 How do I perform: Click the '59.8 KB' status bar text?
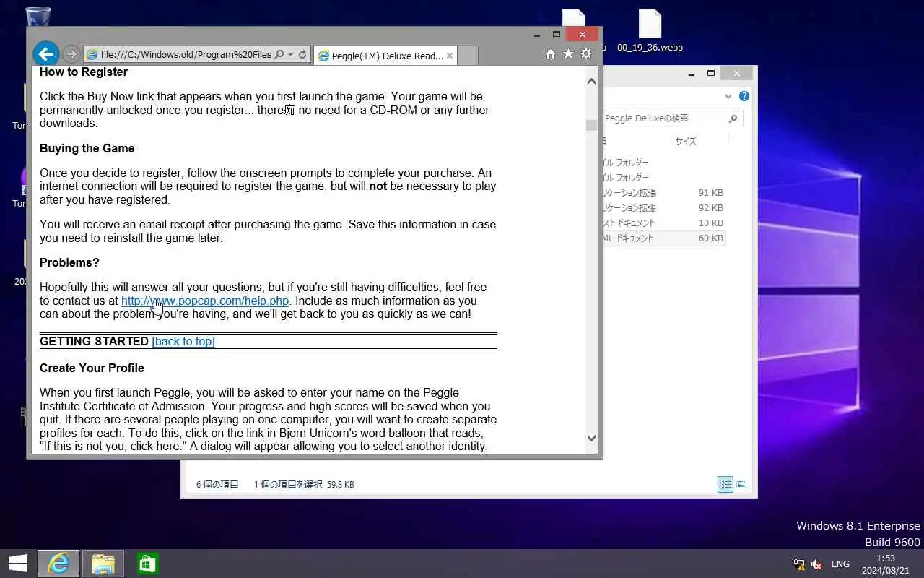tap(341, 485)
